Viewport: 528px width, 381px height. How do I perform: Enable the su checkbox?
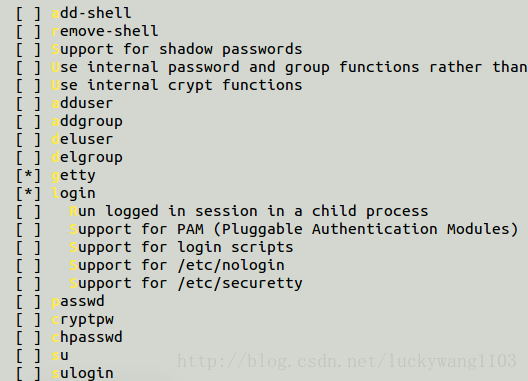(29, 355)
